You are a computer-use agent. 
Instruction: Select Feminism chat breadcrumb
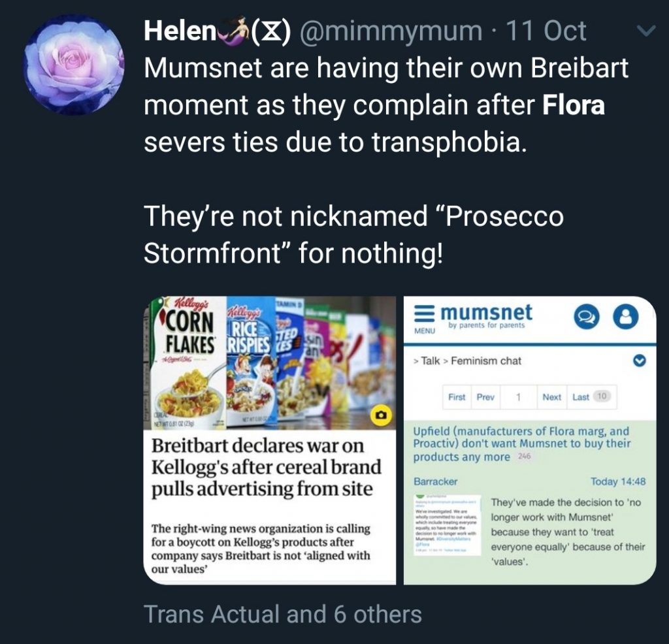tap(486, 361)
